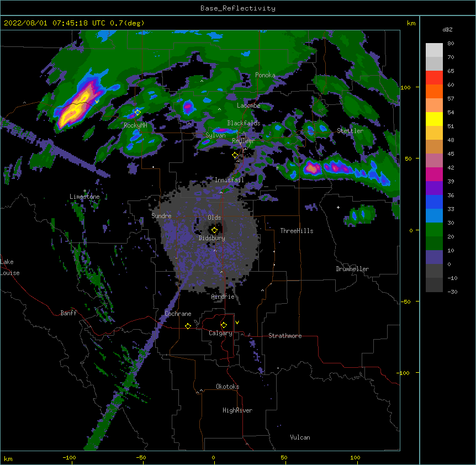This screenshot has height=465, width=476.
Task: Pick the red swatch between 65 and 60 dBZ
Action: [434, 78]
